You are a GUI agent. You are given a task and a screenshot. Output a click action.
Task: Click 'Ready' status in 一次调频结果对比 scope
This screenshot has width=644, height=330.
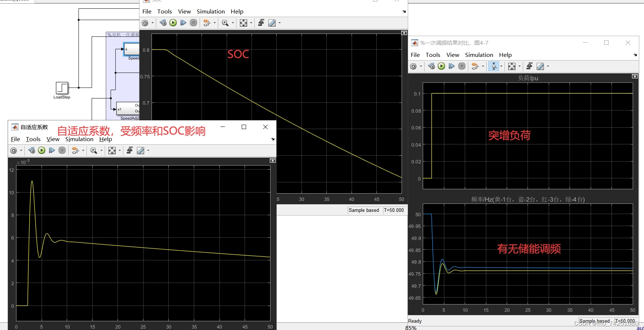click(415, 321)
